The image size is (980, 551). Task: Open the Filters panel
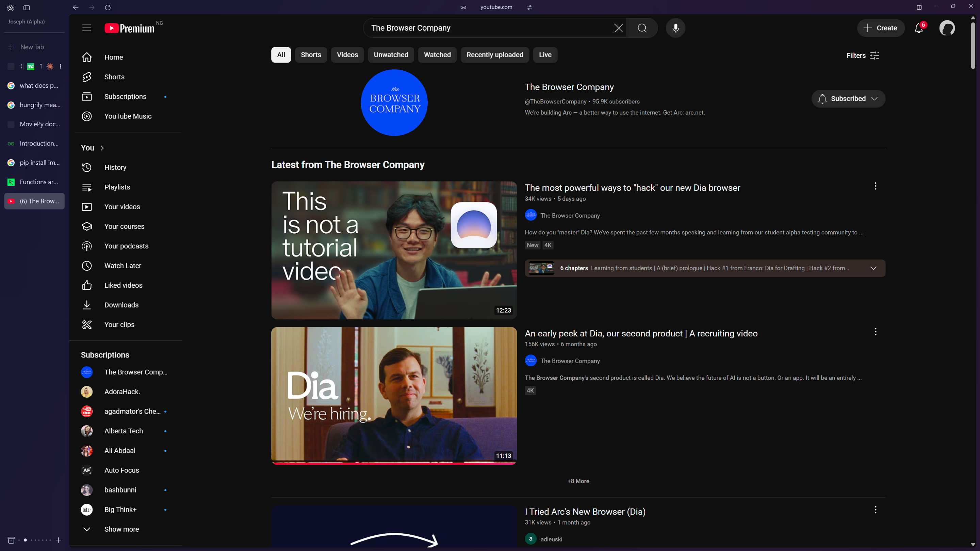pyautogui.click(x=863, y=55)
